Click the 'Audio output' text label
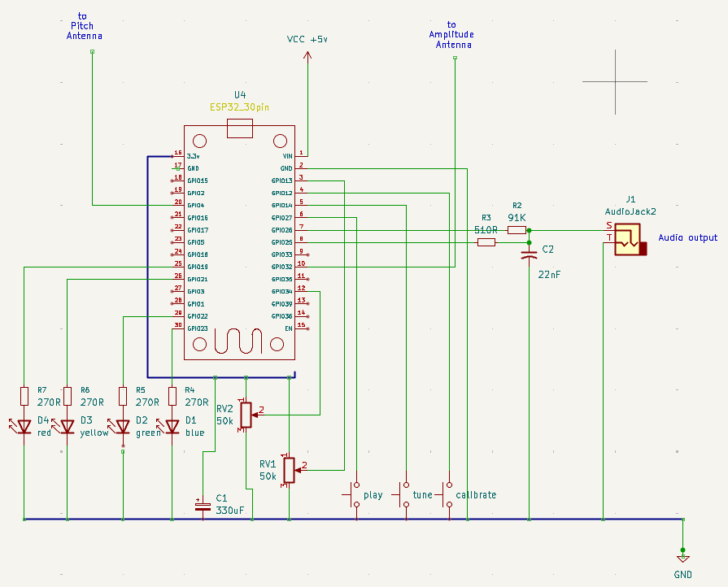The width and height of the screenshot is (728, 587). coord(687,237)
